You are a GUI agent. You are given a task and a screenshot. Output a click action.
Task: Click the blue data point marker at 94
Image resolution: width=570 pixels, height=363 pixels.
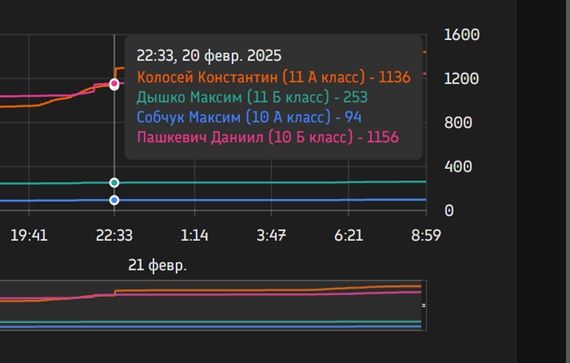(x=114, y=200)
